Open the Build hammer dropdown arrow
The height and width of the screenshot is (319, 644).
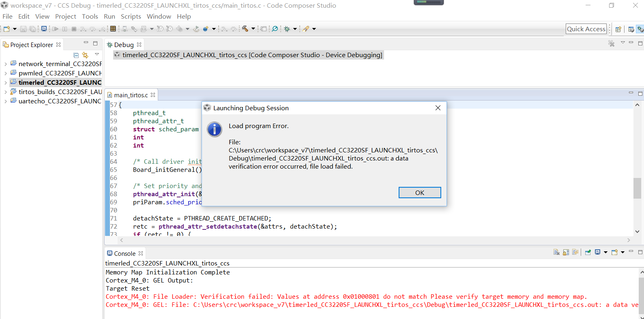click(253, 29)
